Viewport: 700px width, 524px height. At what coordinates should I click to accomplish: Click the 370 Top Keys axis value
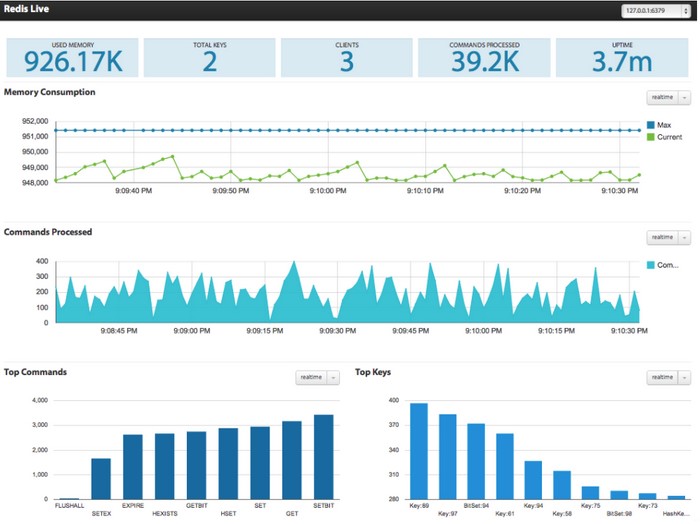coord(394,425)
